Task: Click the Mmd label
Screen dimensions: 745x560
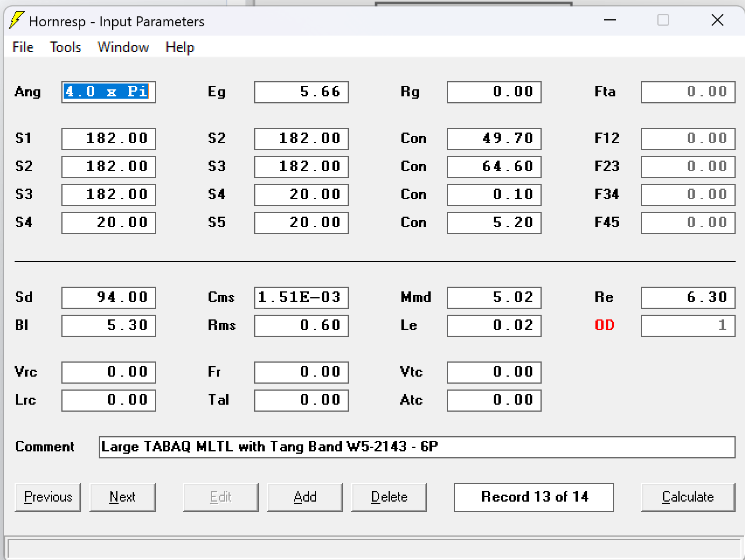Action: pos(416,297)
